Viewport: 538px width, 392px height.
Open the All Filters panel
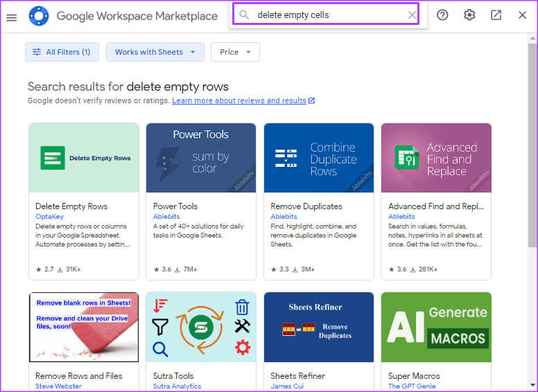62,52
